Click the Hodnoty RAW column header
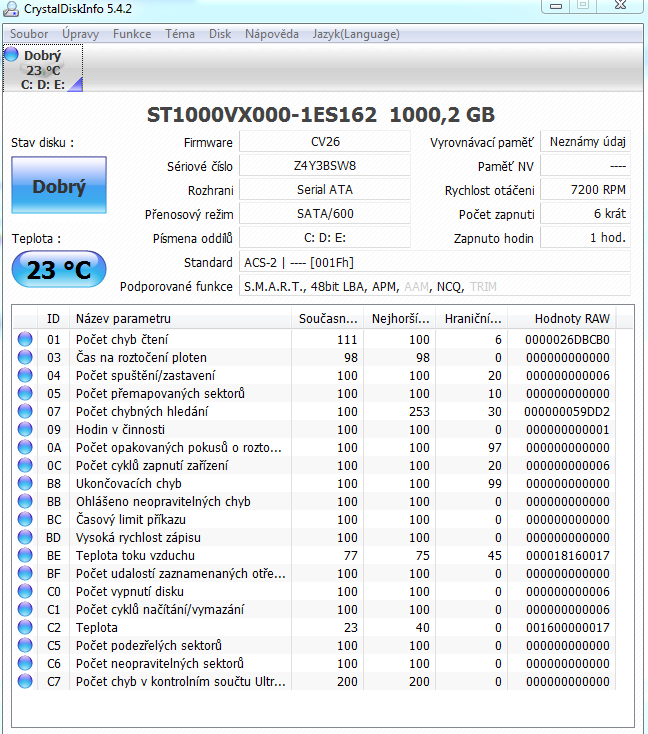The image size is (648, 734). point(562,319)
